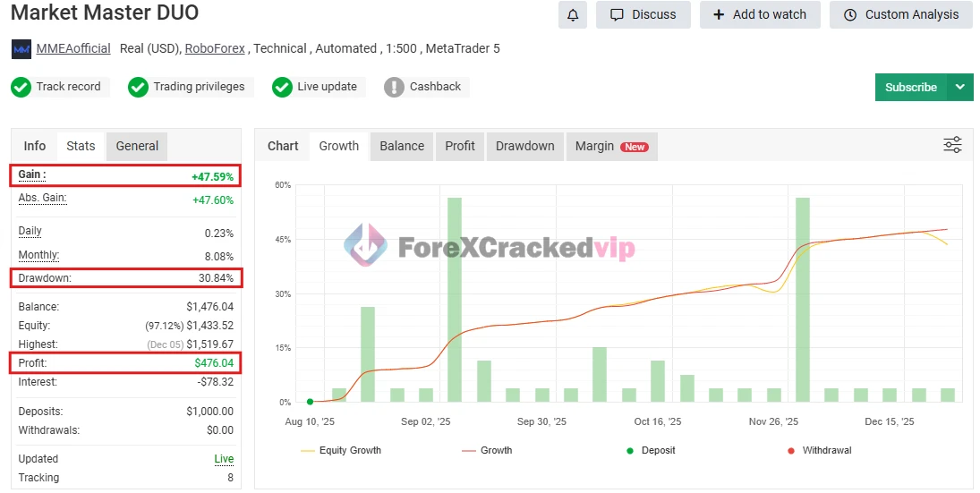Click the green deposit dot on chart
The image size is (980, 493).
[x=310, y=402]
